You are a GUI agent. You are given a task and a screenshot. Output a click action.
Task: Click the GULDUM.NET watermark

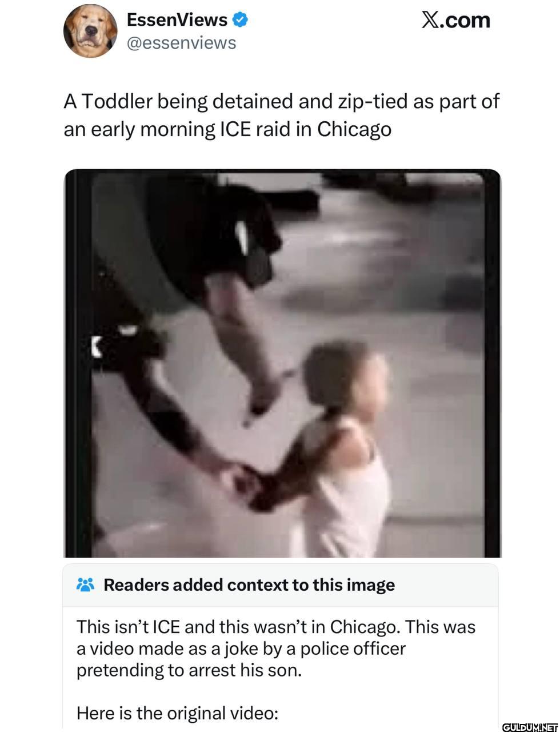point(530,727)
